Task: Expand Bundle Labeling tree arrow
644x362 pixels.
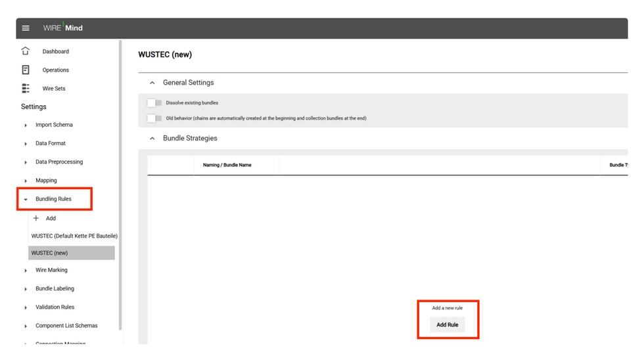Action: (x=26, y=289)
